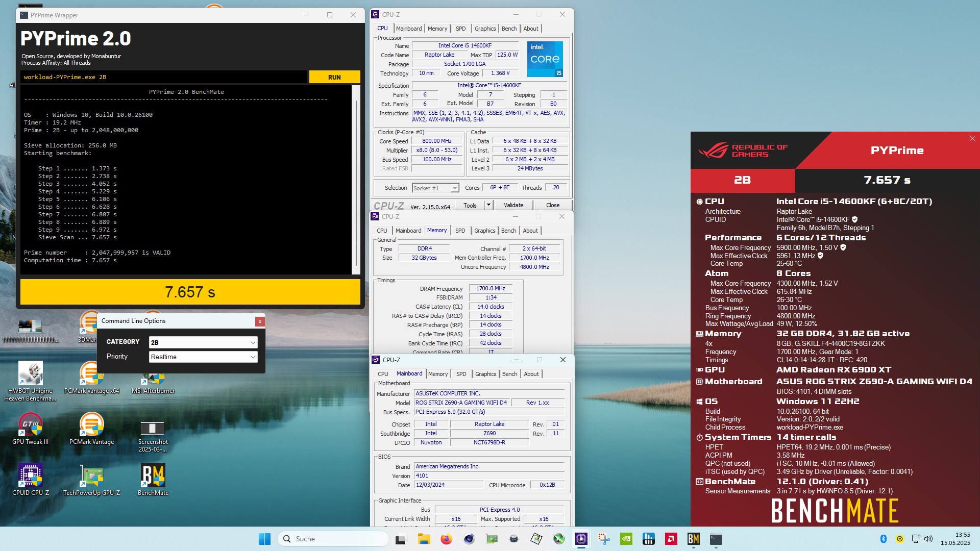The image size is (980, 551).
Task: Click the BenchMate 2B category label
Action: pyautogui.click(x=743, y=180)
